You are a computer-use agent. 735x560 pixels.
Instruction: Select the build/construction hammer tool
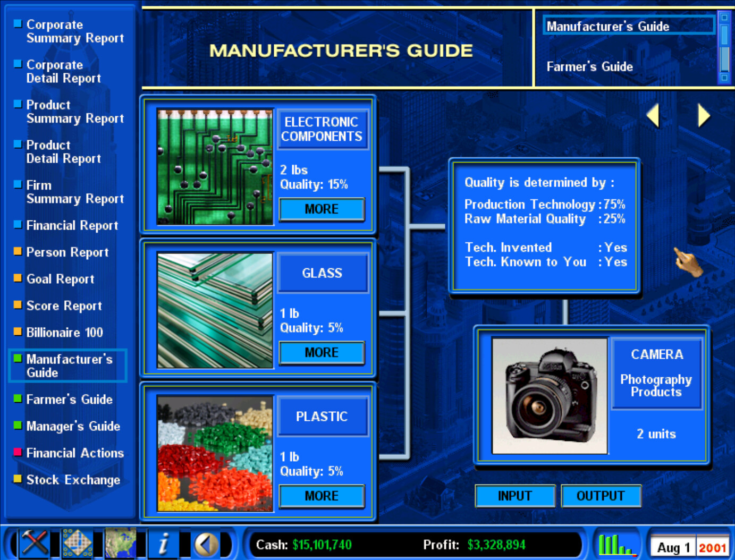(35, 543)
